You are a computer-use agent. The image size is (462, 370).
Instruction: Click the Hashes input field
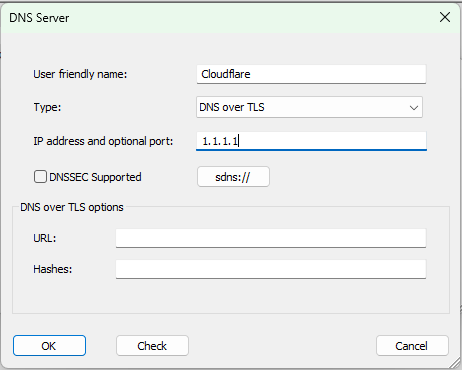271,269
